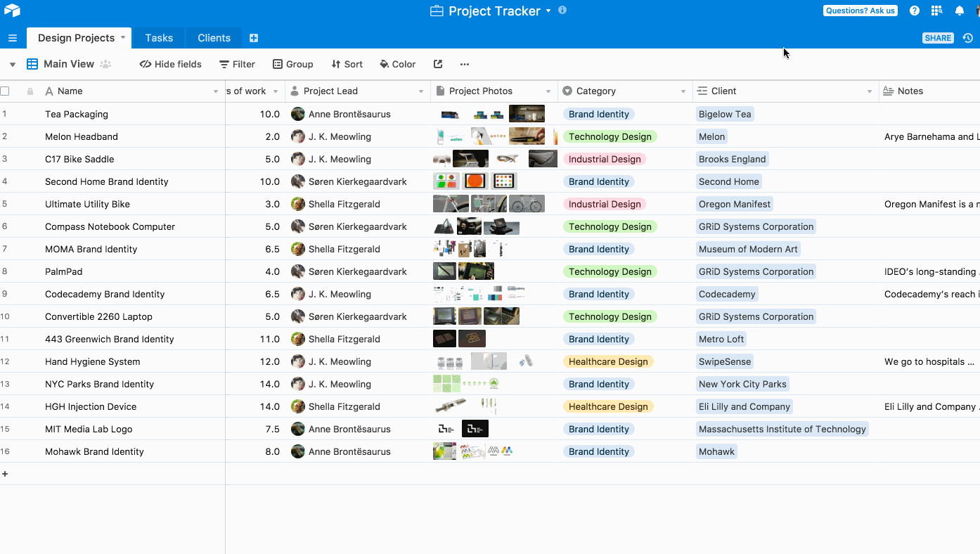Open the Name column dropdown
This screenshot has height=554, width=980.
point(216,91)
